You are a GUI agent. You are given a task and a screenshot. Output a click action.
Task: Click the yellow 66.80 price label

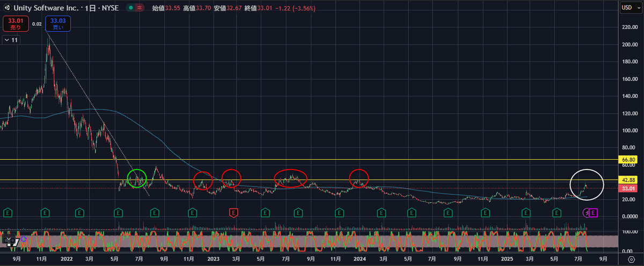tap(628, 160)
